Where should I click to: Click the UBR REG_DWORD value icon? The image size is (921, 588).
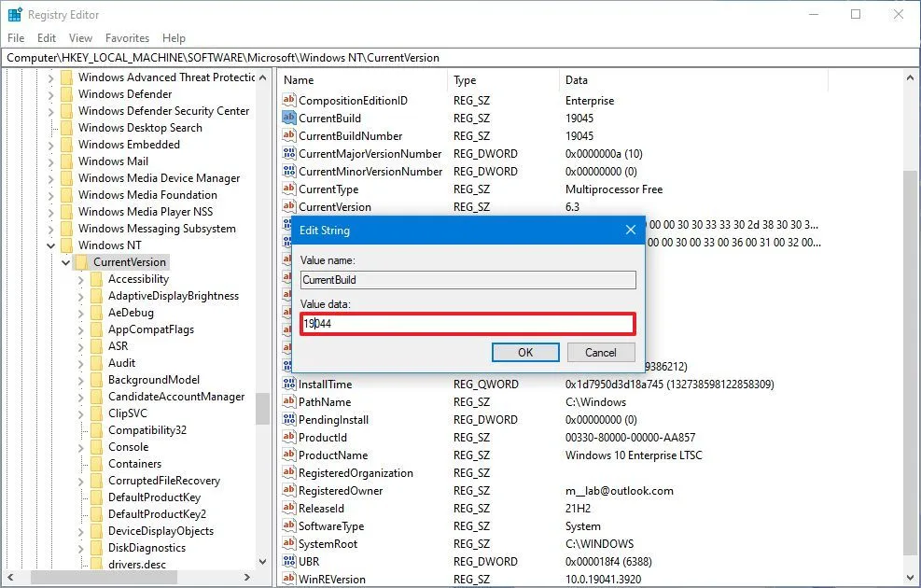click(289, 561)
